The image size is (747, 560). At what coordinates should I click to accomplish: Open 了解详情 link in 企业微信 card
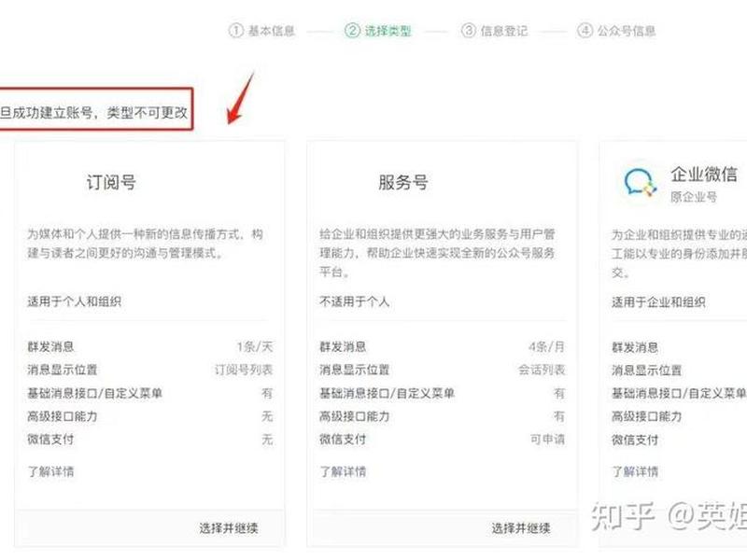pos(635,471)
